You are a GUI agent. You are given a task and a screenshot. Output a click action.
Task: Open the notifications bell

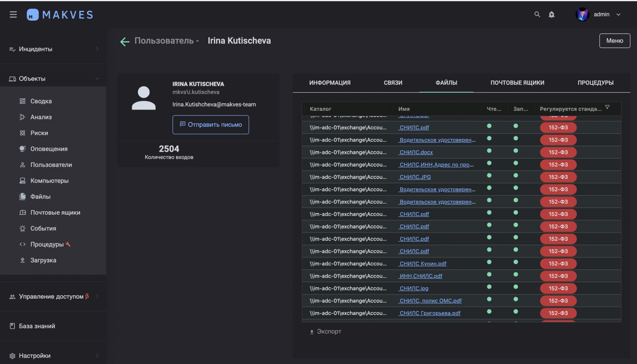[x=551, y=14]
